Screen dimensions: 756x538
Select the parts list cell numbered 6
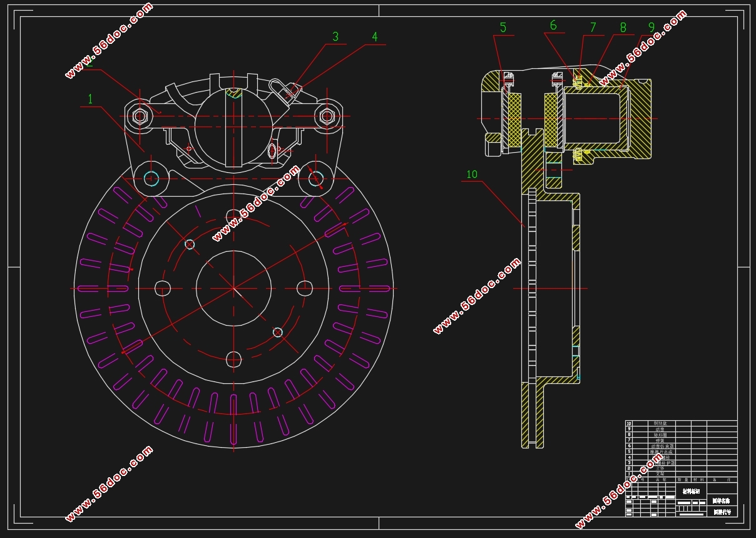[629, 446]
